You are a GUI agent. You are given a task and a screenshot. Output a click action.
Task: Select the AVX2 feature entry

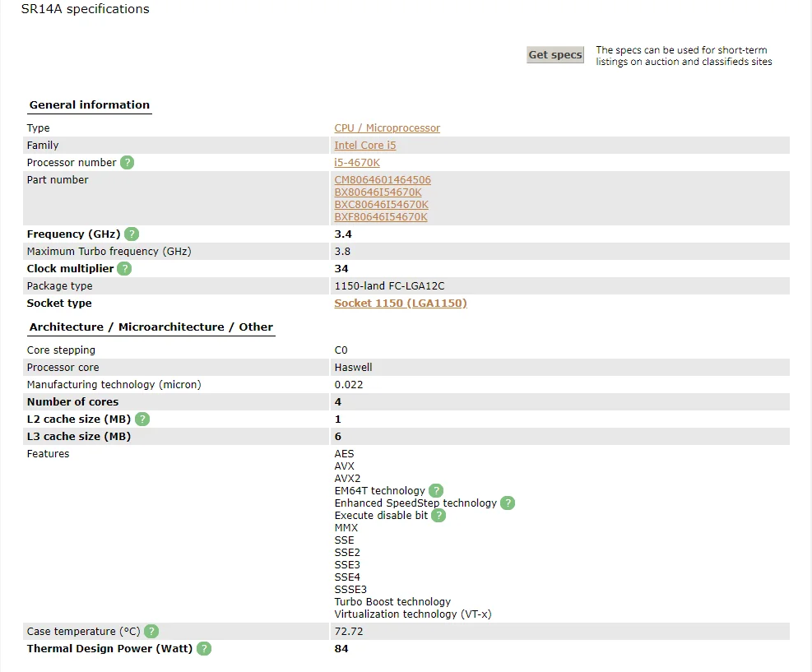coord(347,479)
